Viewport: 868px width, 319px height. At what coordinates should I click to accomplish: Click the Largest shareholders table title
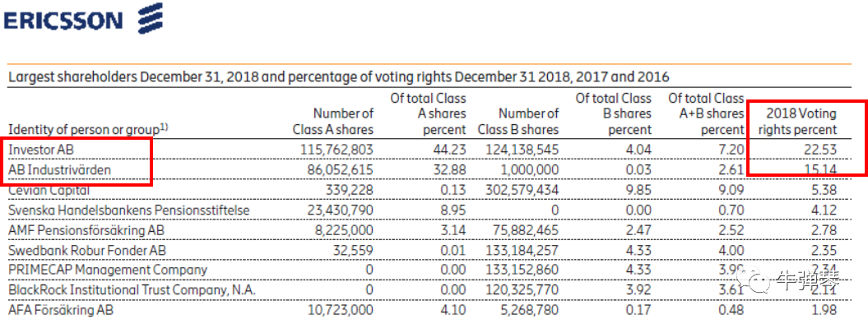click(338, 76)
